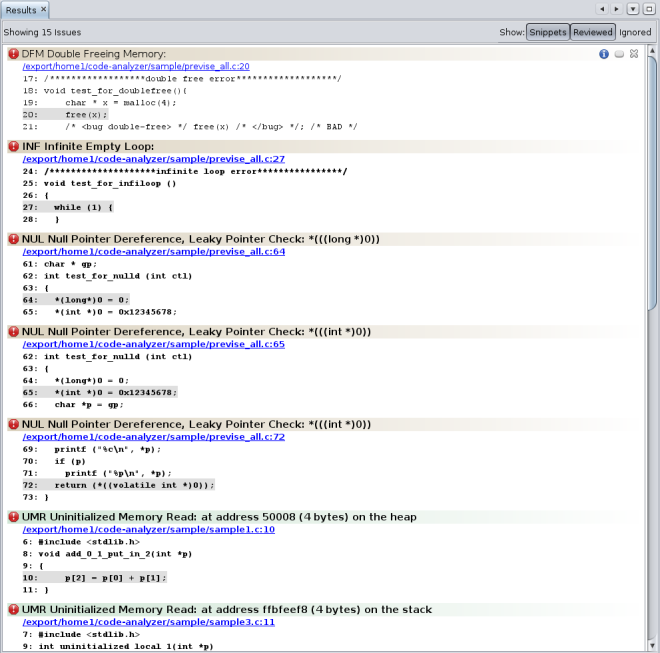Image resolution: width=660 pixels, height=653 pixels.
Task: Toggle the Snippets show filter
Action: pyautogui.click(x=548, y=32)
